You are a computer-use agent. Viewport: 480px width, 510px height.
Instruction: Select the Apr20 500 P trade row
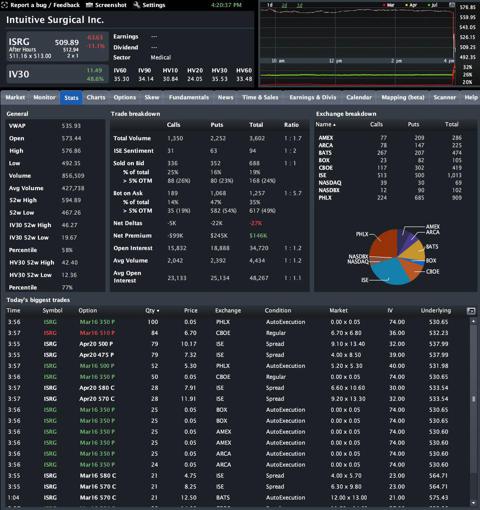(237, 344)
